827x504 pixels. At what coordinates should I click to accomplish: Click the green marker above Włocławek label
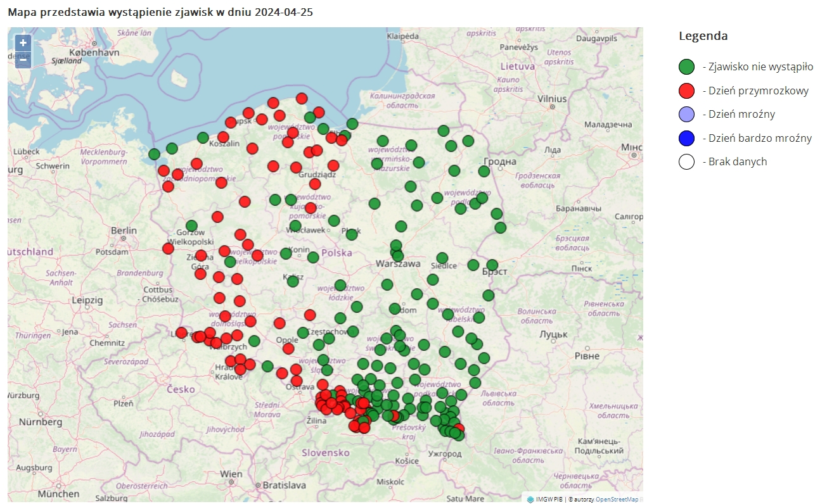point(295,225)
